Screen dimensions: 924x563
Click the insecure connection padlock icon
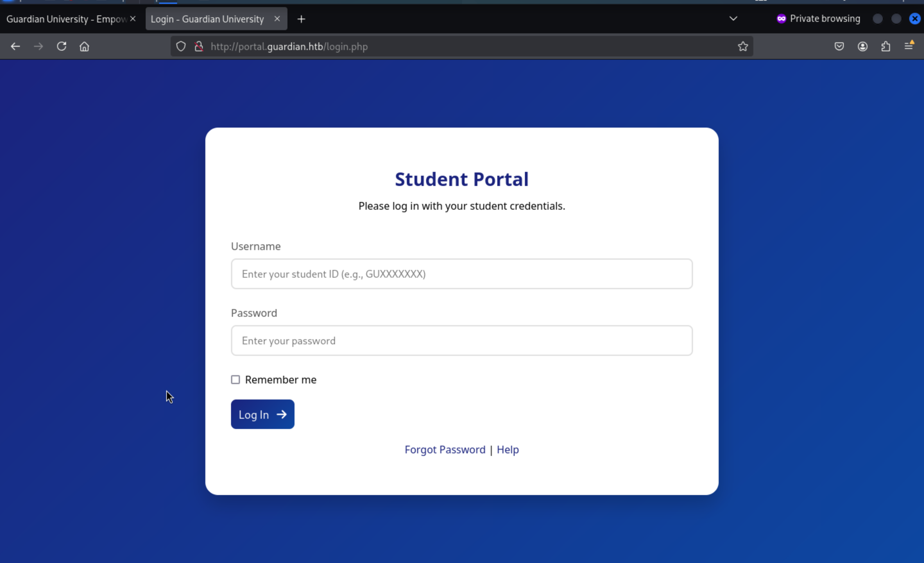point(199,46)
